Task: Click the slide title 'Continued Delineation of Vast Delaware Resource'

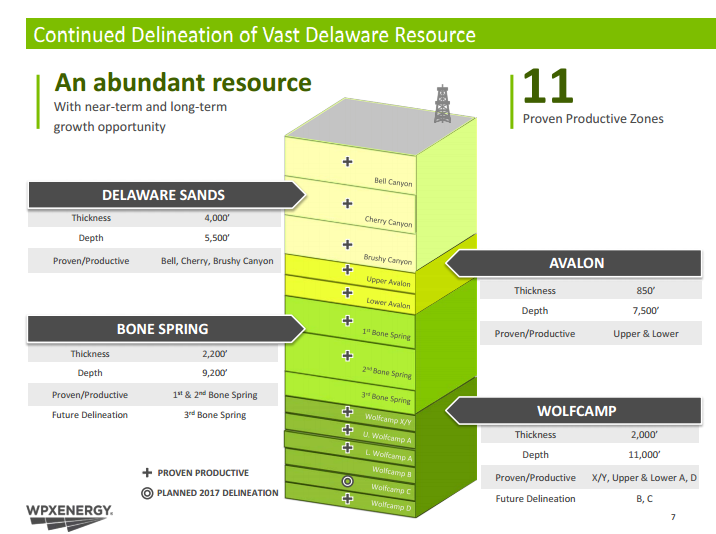Action: click(x=254, y=36)
